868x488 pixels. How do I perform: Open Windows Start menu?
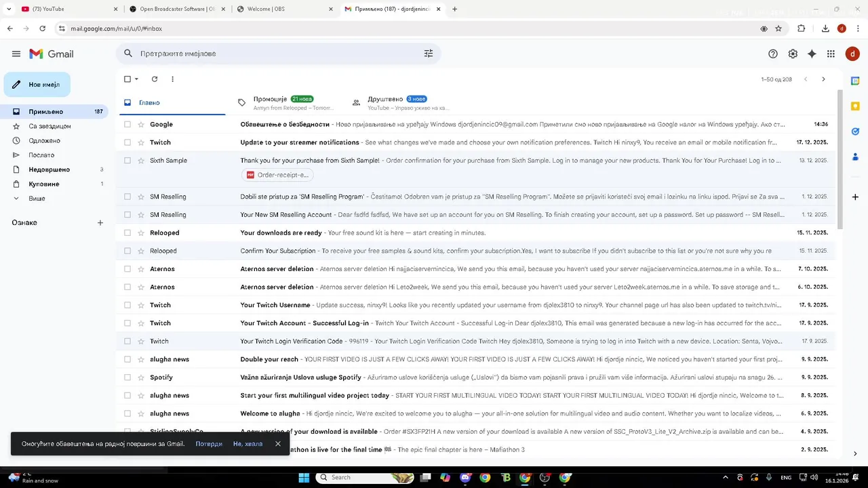[303, 477]
